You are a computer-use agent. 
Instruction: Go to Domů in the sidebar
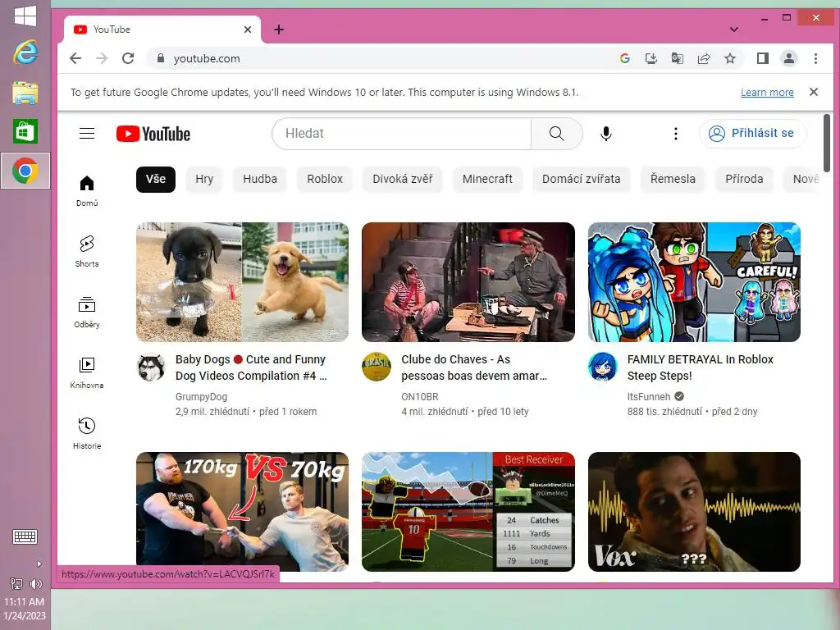tap(87, 191)
